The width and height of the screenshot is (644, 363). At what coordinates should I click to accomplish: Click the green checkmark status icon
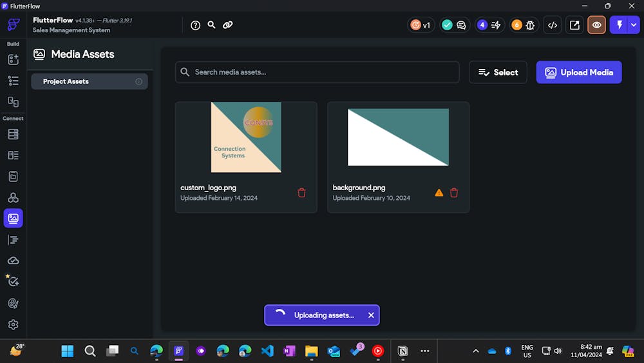point(447,25)
